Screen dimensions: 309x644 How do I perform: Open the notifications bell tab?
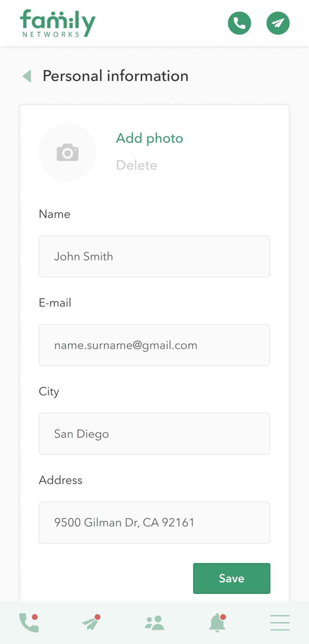[217, 623]
